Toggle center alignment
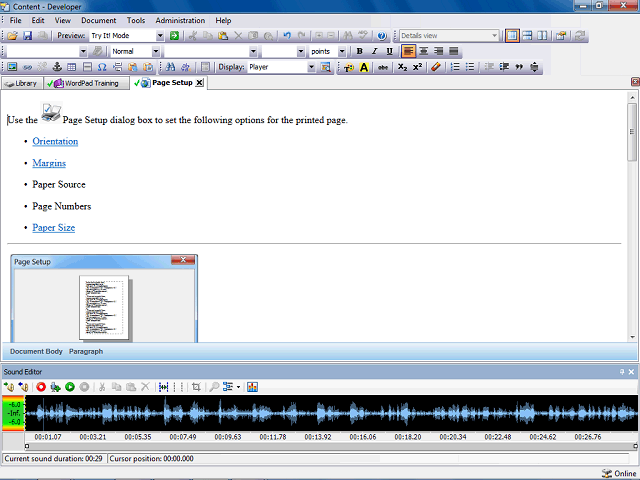The width and height of the screenshot is (640, 480). click(423, 51)
